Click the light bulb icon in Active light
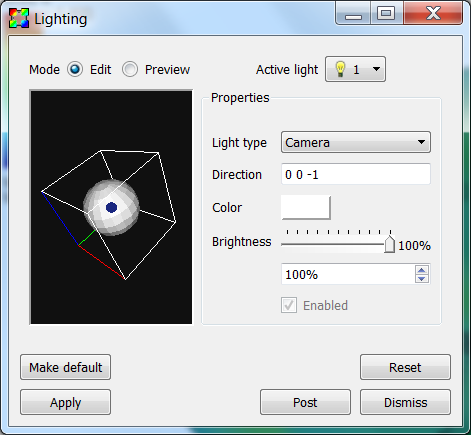 tap(340, 69)
